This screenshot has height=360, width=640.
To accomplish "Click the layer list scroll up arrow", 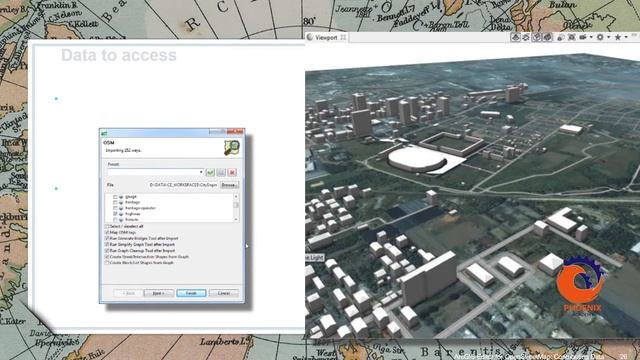I will [x=236, y=197].
